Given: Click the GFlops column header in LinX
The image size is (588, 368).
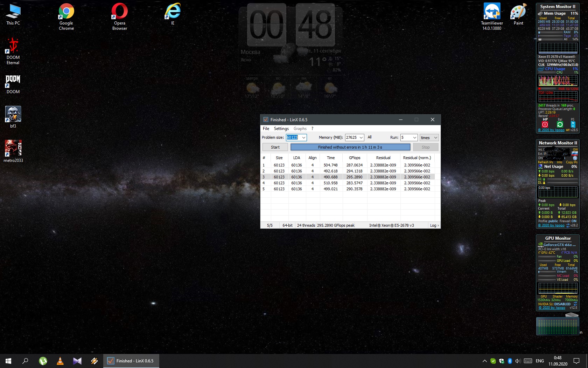Looking at the screenshot, I should pyautogui.click(x=355, y=158).
